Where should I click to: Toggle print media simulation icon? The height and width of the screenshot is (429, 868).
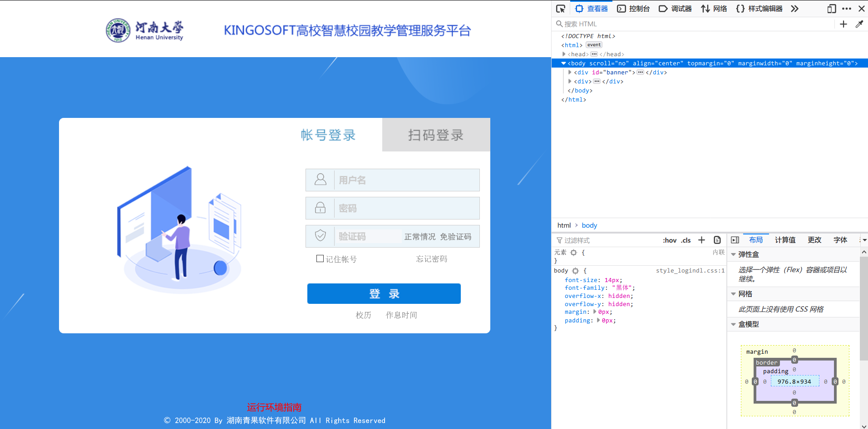click(x=717, y=240)
